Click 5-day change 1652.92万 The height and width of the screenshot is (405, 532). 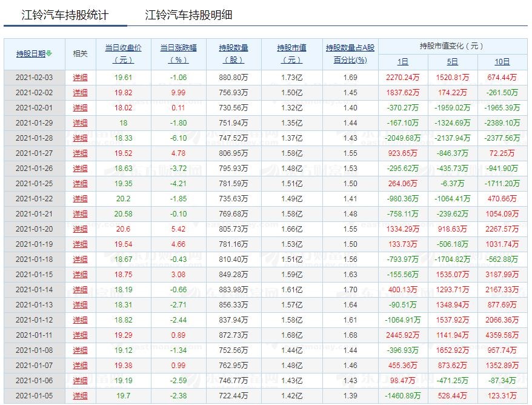(x=452, y=350)
